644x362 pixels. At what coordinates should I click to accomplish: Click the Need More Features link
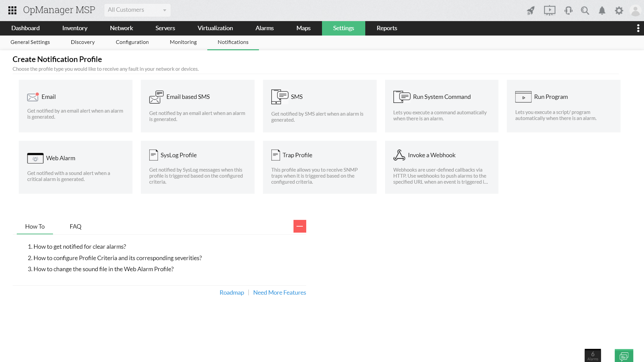(279, 293)
